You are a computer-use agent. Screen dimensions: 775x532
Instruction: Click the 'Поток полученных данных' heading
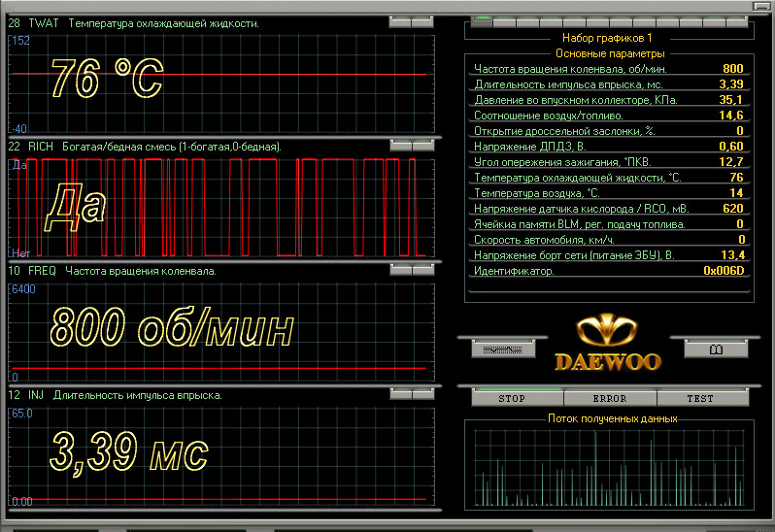(613, 418)
